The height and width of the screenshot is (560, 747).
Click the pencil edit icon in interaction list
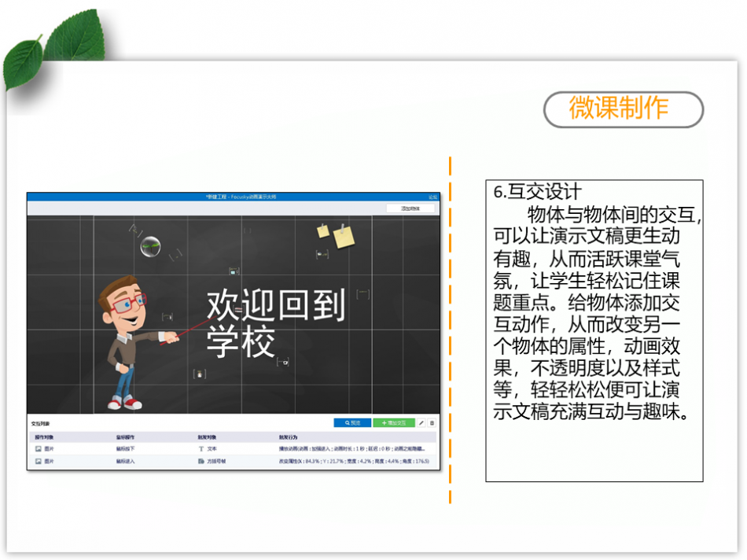click(421, 423)
